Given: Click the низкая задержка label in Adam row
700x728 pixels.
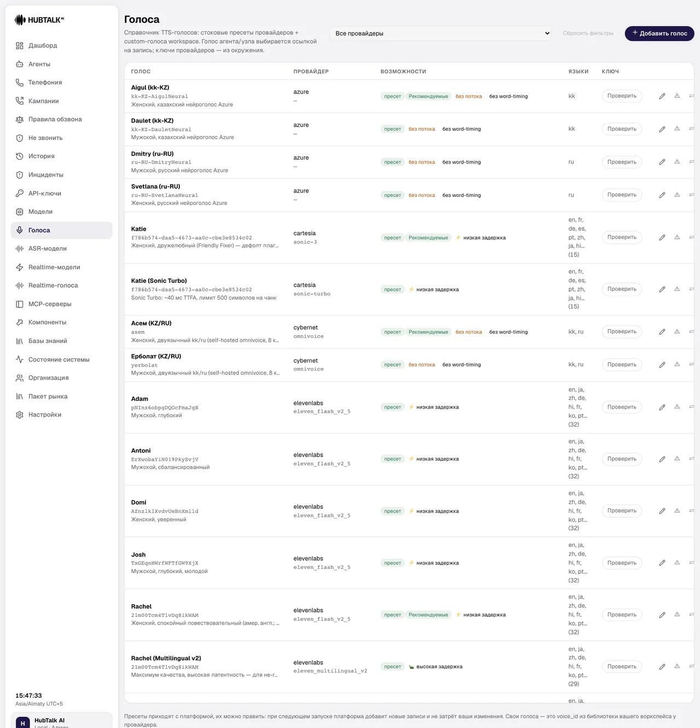Looking at the screenshot, I should (x=437, y=407).
